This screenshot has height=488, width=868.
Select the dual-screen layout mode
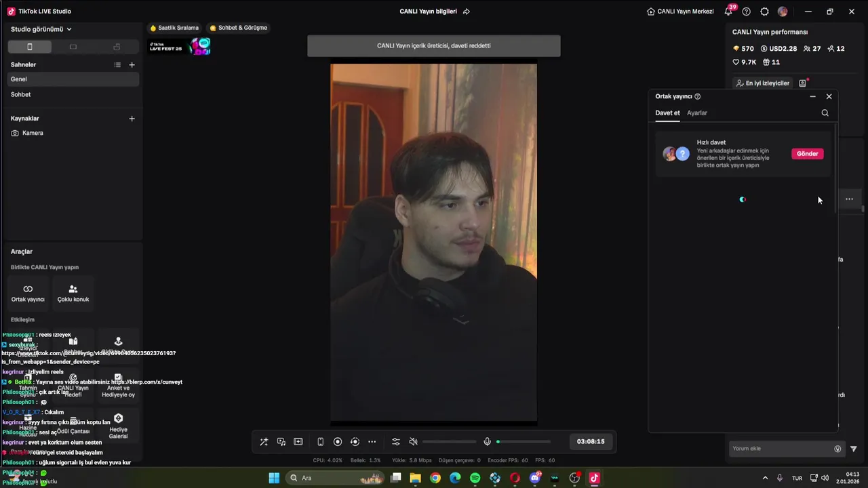tap(117, 47)
